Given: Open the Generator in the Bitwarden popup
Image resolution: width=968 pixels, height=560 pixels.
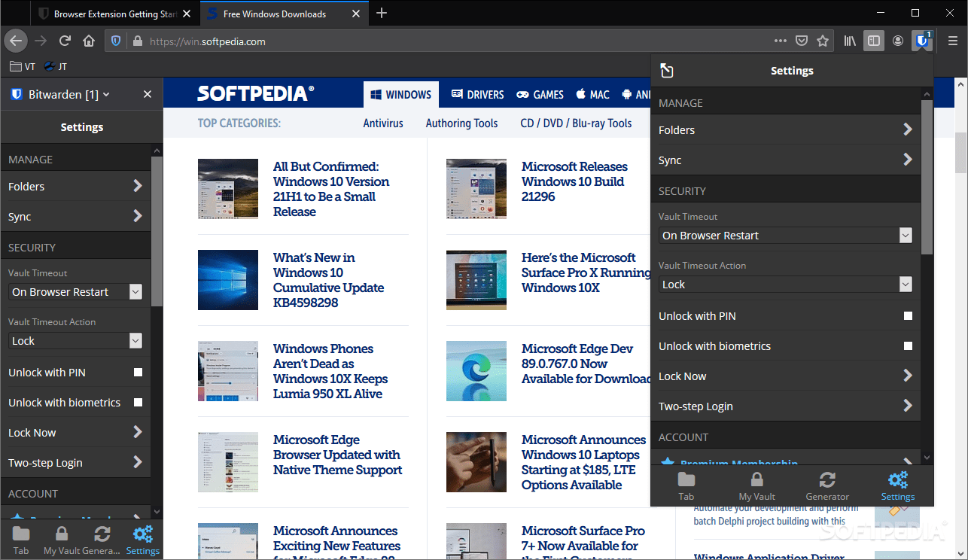Looking at the screenshot, I should tap(827, 485).
